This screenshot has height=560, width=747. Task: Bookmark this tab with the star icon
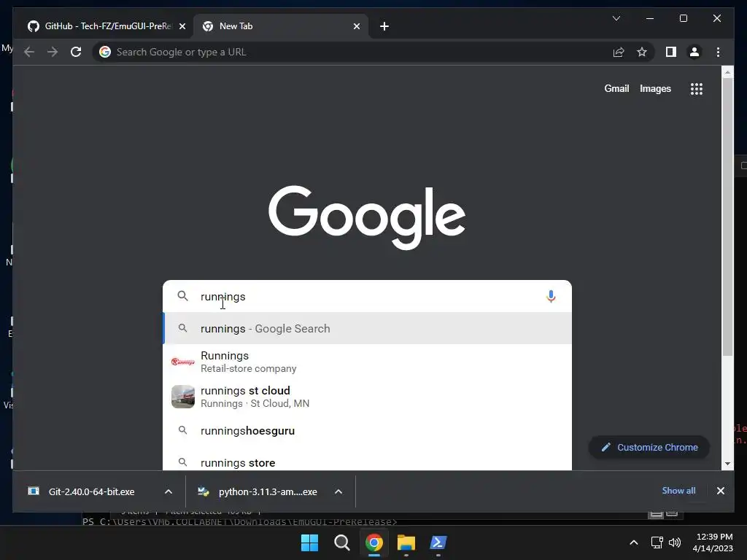pos(642,52)
